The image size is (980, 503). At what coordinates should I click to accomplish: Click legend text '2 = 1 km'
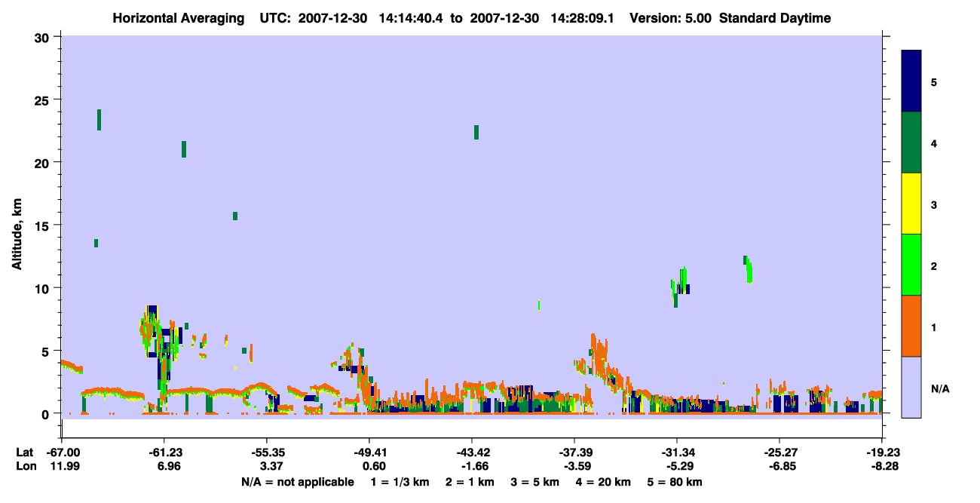click(x=470, y=482)
